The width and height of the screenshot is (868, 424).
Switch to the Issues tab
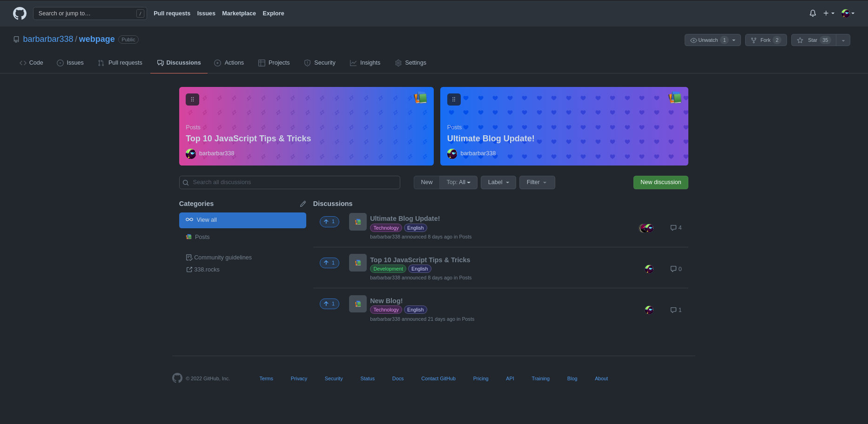point(70,63)
